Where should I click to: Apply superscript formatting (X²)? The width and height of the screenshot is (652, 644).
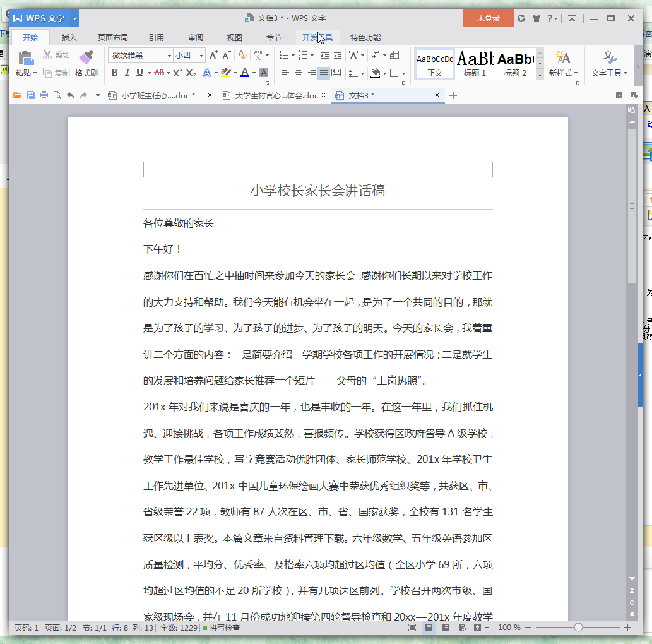click(177, 73)
